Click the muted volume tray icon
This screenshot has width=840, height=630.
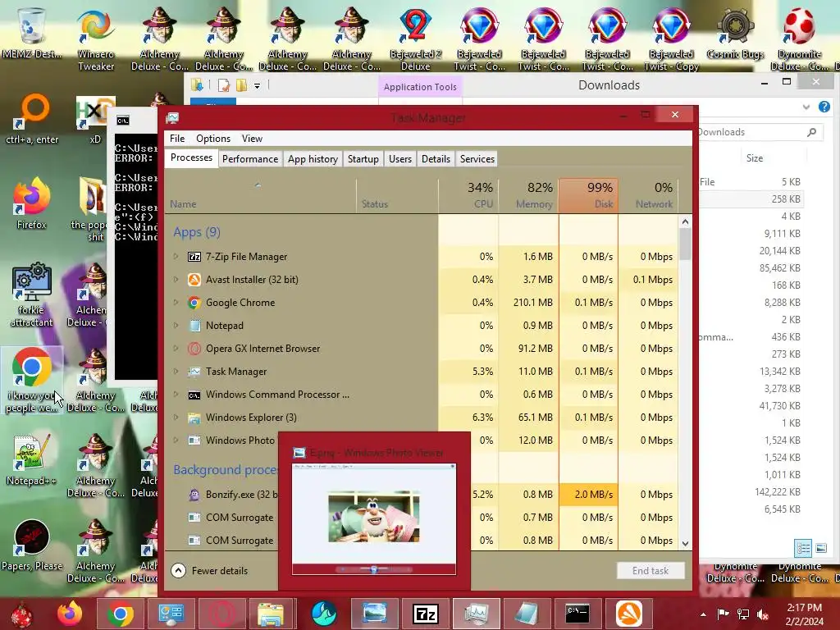(x=763, y=614)
